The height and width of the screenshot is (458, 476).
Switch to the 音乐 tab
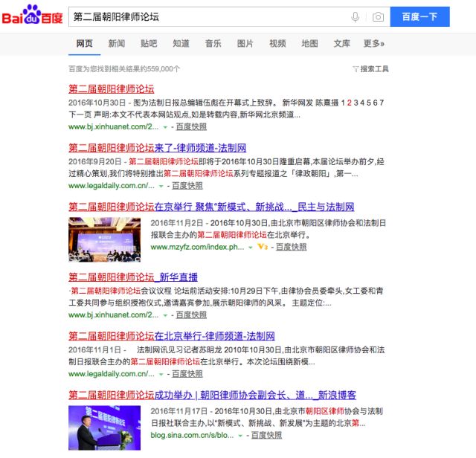click(213, 43)
